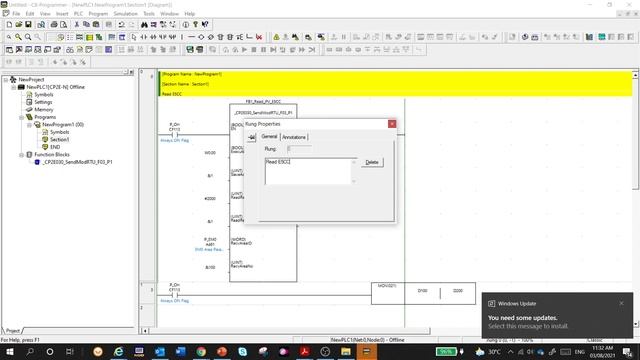Switch to the General tab
640x360 pixels.
click(x=269, y=137)
